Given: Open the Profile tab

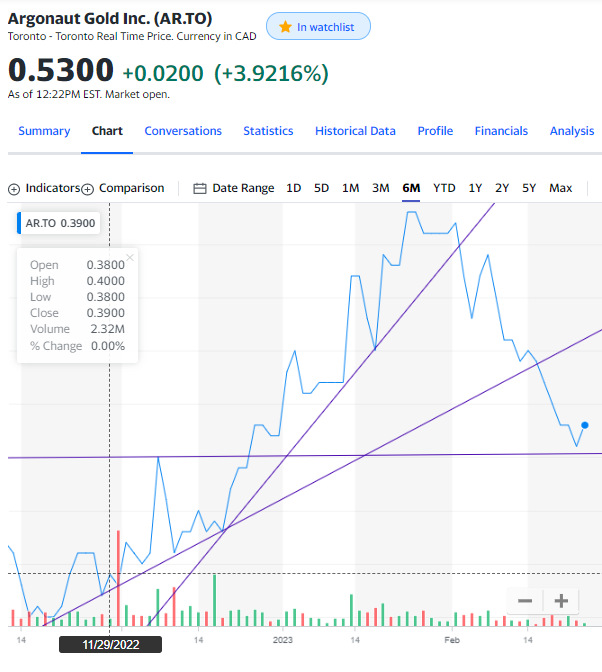Looking at the screenshot, I should click(x=435, y=131).
